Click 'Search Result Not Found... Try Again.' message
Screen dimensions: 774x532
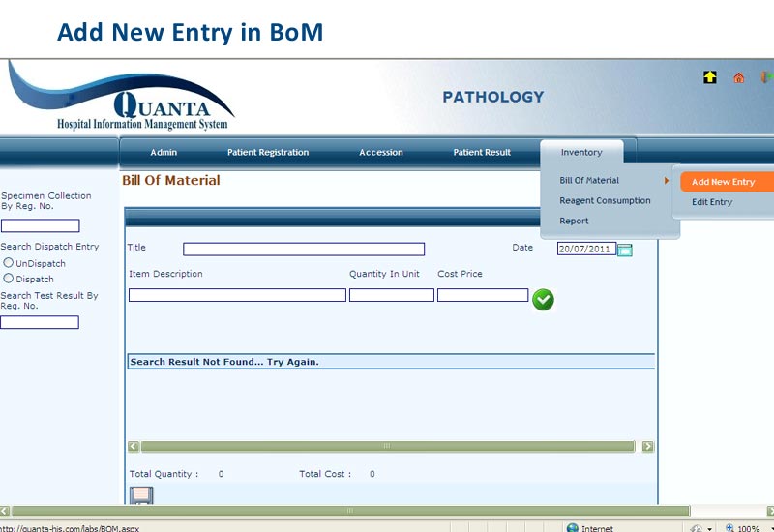[224, 362]
